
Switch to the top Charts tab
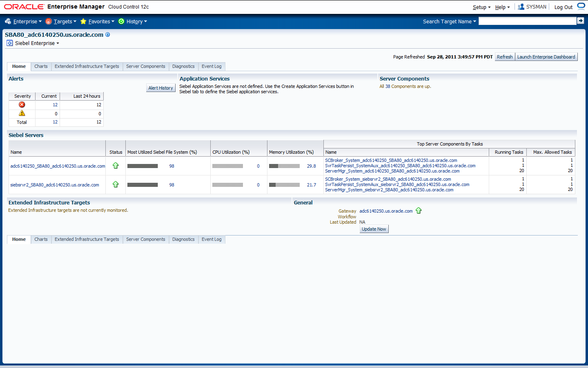click(41, 66)
